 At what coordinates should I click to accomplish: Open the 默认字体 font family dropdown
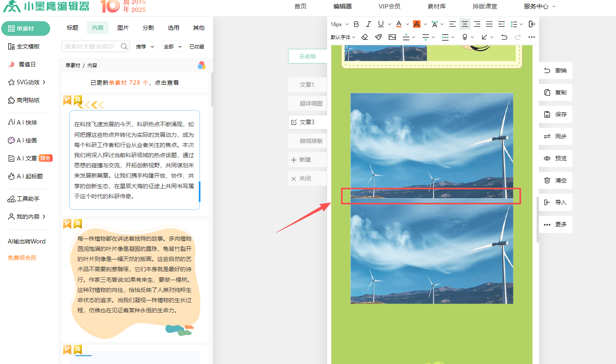click(x=343, y=37)
